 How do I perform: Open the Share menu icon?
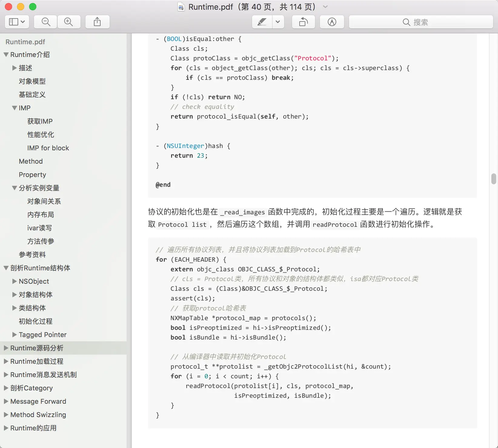click(x=97, y=22)
